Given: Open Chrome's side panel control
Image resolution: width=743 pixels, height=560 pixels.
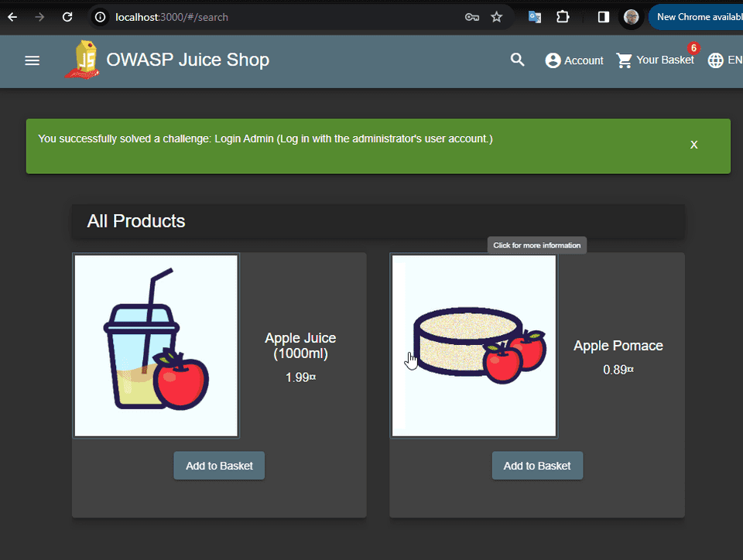Looking at the screenshot, I should click(x=603, y=16).
